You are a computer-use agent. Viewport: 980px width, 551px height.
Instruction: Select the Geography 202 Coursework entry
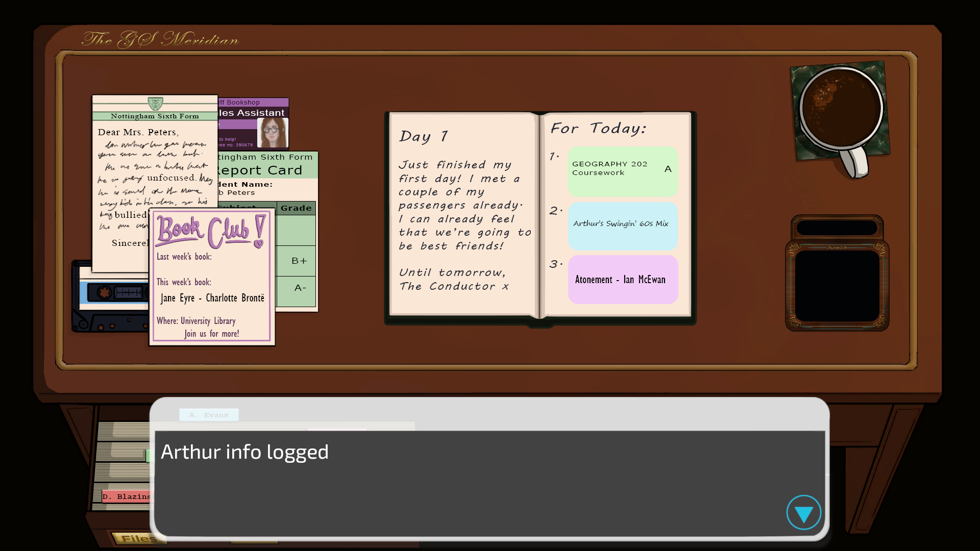pyautogui.click(x=623, y=171)
